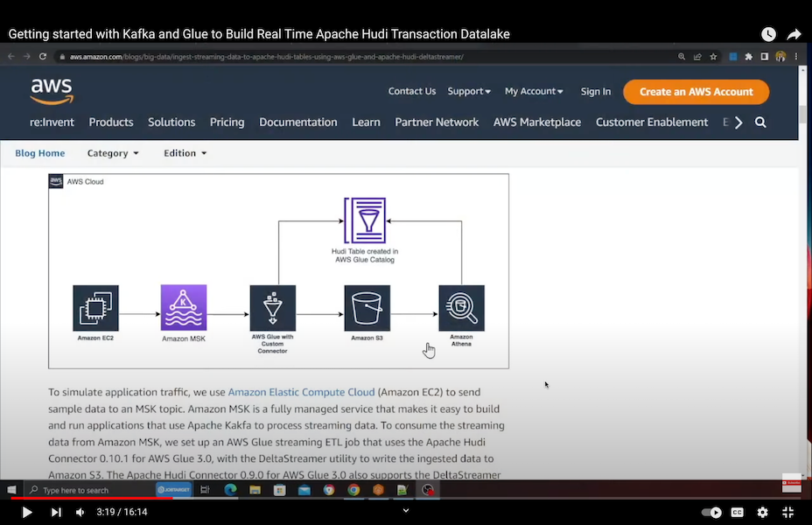
Task: Open the Documentation menu item
Action: click(297, 122)
